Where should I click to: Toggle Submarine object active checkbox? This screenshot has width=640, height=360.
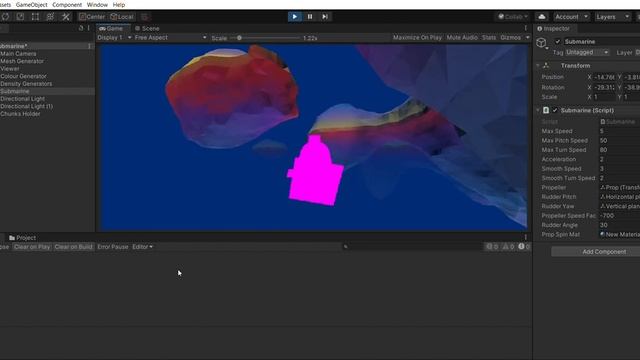[x=557, y=42]
